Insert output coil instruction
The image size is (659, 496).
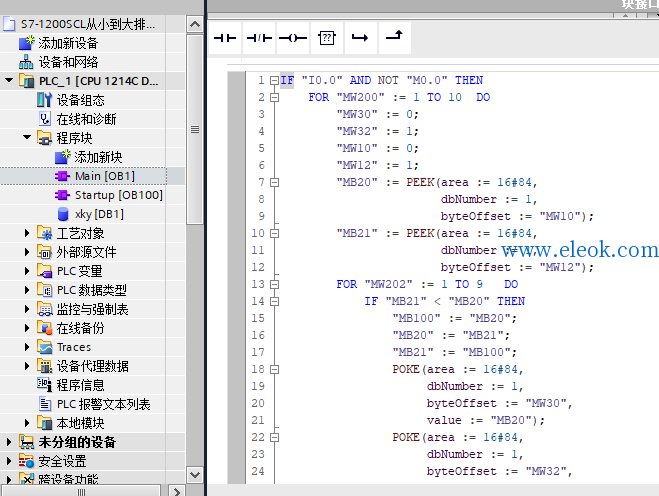point(293,38)
